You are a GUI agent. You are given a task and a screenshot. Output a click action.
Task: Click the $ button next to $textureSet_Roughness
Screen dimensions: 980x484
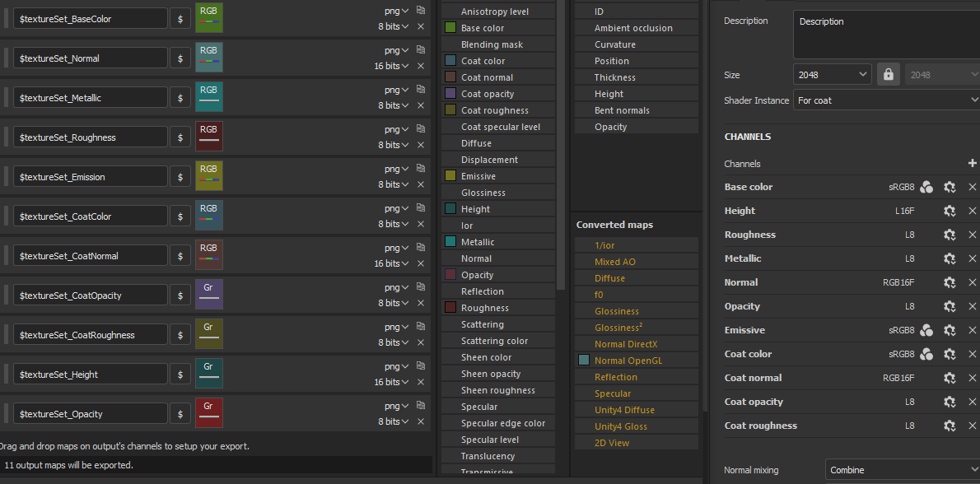[x=180, y=137]
